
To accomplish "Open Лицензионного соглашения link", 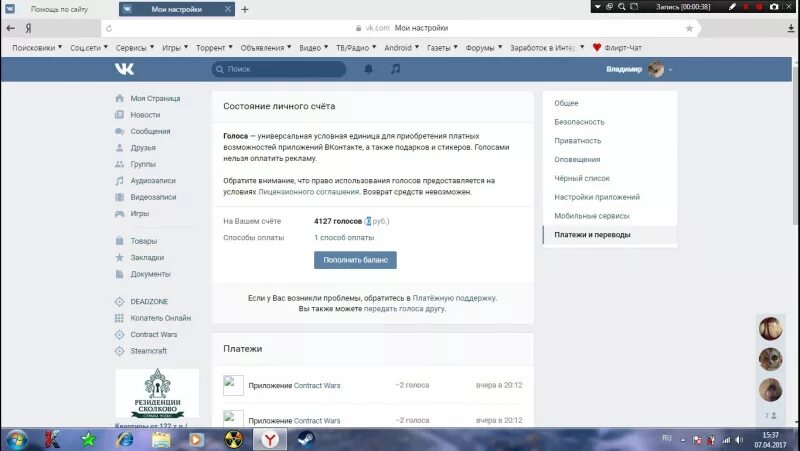I will click(x=309, y=192).
